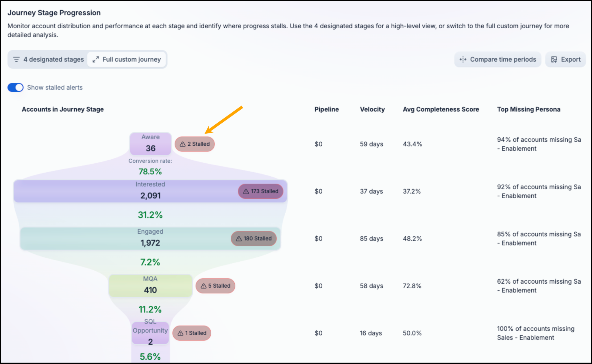
Task: Open the 173 Stalled alert on Interested
Action: (260, 191)
